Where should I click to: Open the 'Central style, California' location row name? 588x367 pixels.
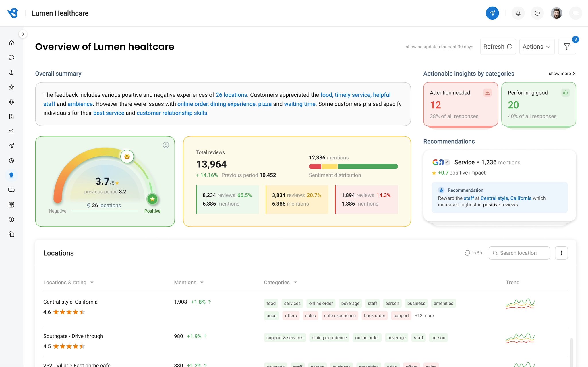70,302
